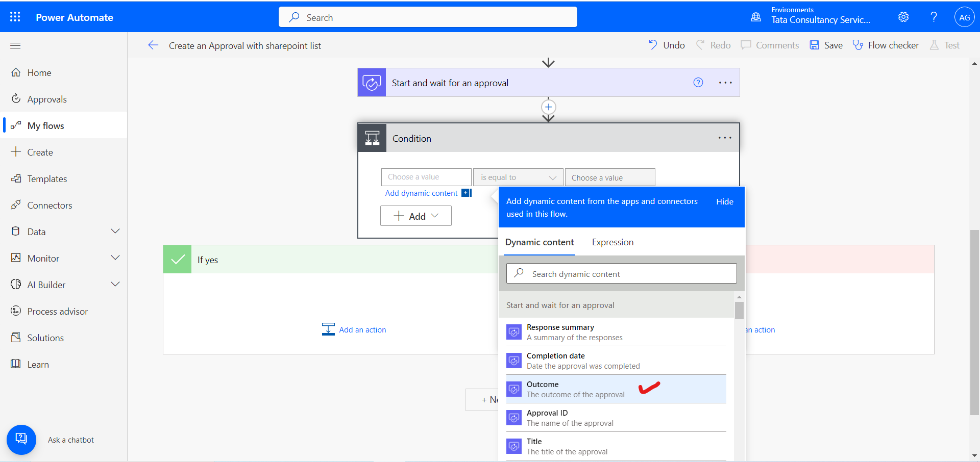Open the Microsoft app launcher waffle
This screenshot has height=462, width=980.
pos(15,16)
